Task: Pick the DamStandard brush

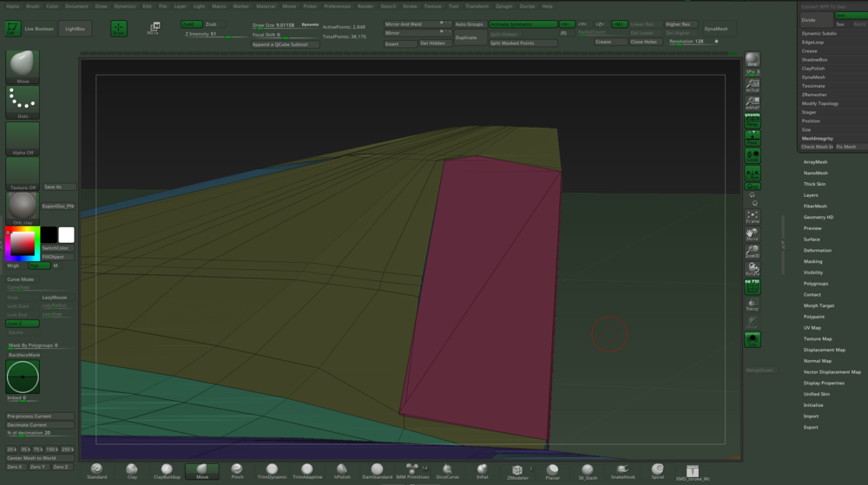Action: (378, 471)
